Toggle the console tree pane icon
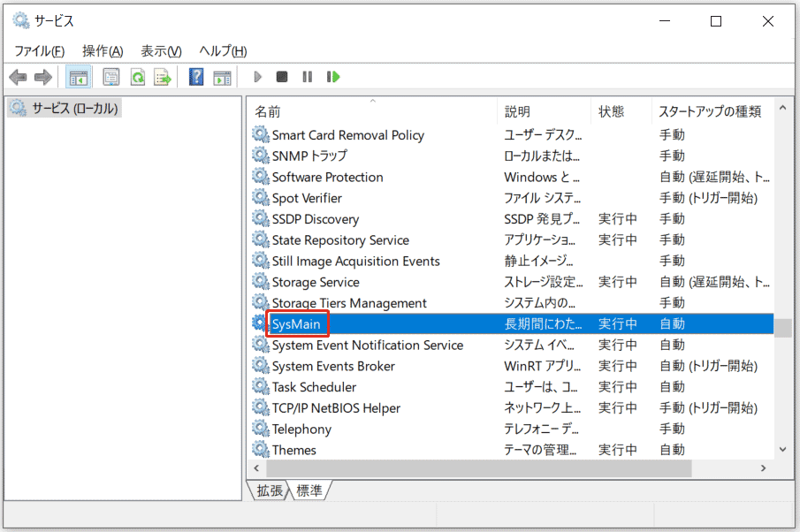 [x=78, y=78]
